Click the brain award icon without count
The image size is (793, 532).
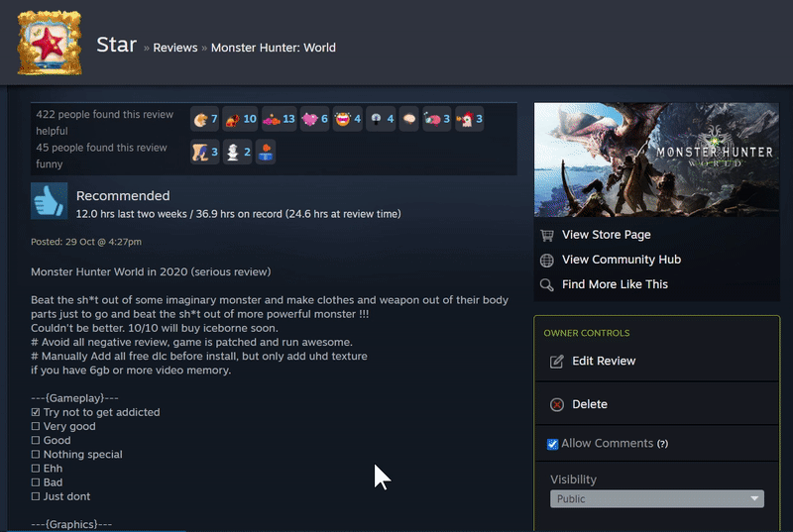point(409,119)
